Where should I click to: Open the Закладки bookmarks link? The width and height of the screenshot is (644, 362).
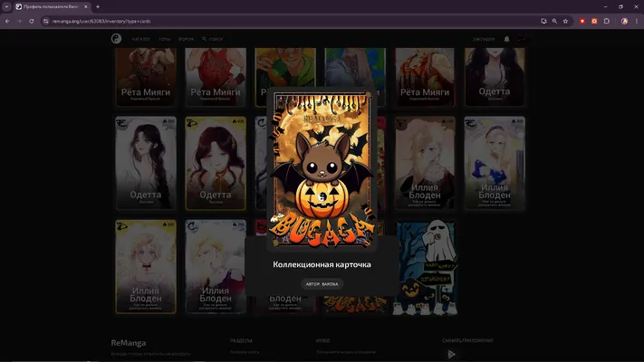point(484,39)
